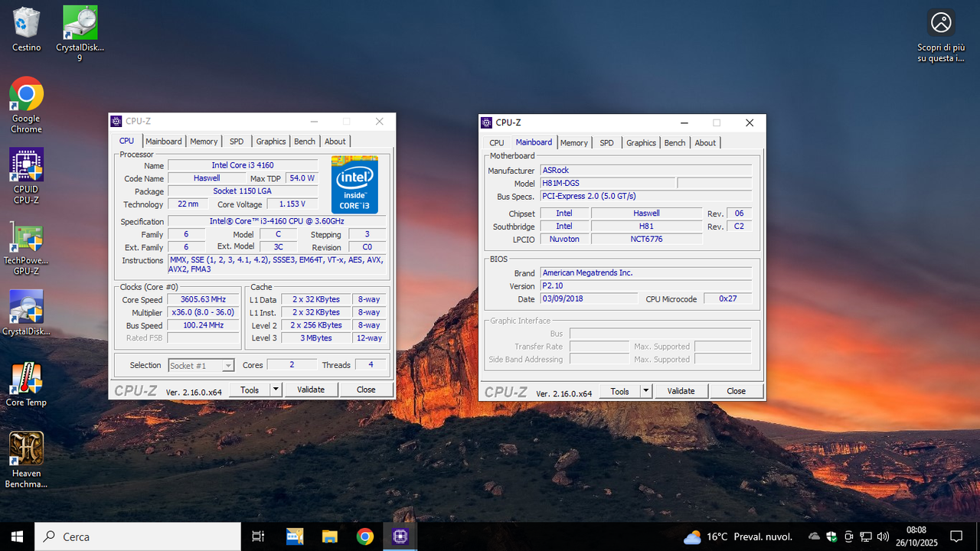
Task: Click the Multiplier value x36.0
Action: [203, 313]
